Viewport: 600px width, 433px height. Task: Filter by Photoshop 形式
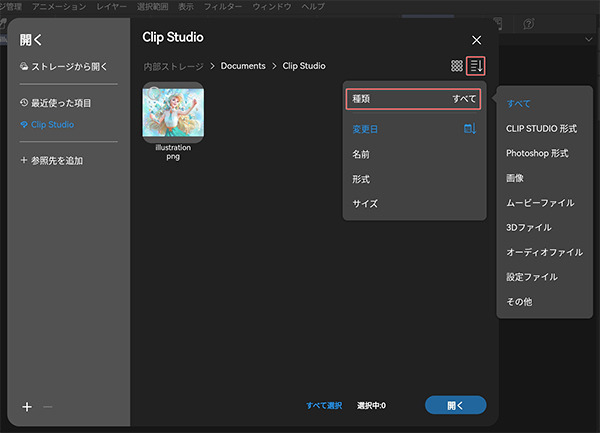pyautogui.click(x=537, y=153)
